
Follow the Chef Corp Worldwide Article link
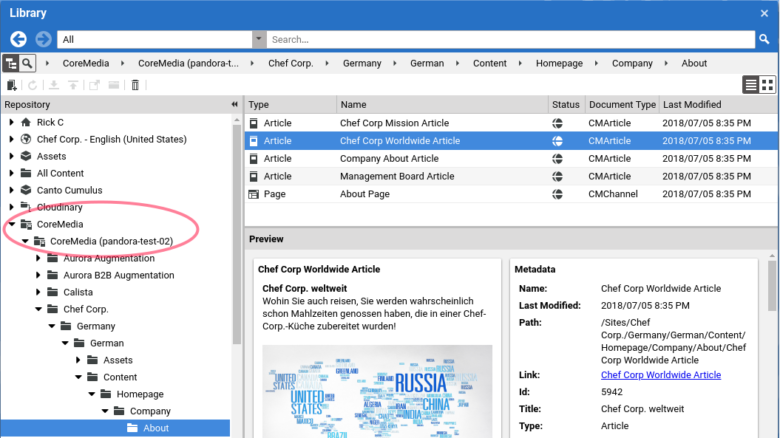661,375
